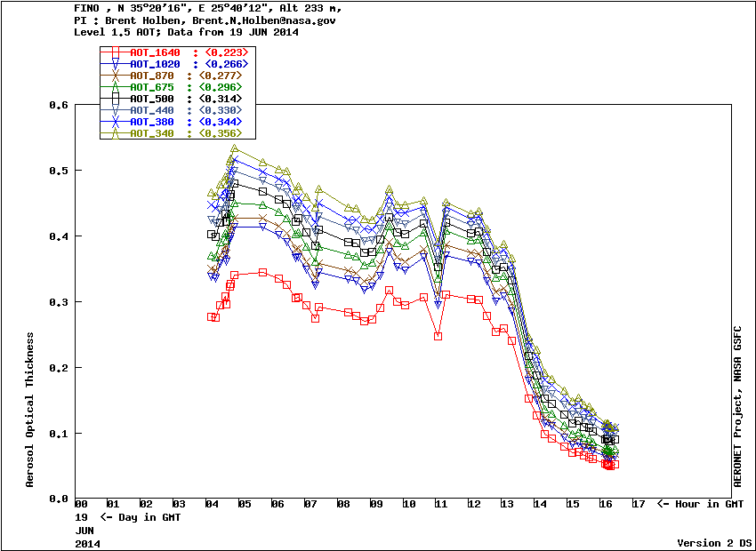Click hour 10 on the x-axis
The height and width of the screenshot is (551, 756).
click(x=409, y=505)
